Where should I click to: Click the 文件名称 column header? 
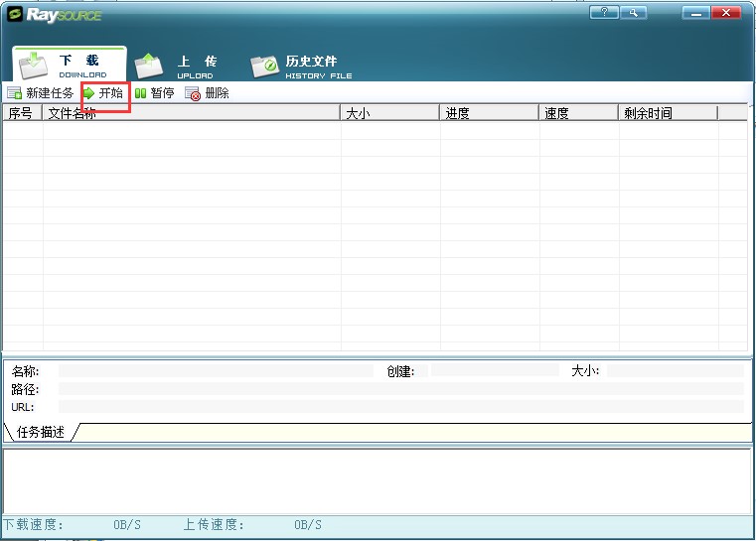pyautogui.click(x=192, y=113)
